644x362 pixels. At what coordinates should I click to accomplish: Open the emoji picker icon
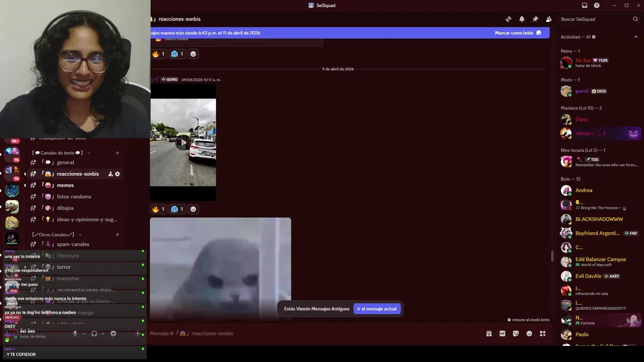529,333
